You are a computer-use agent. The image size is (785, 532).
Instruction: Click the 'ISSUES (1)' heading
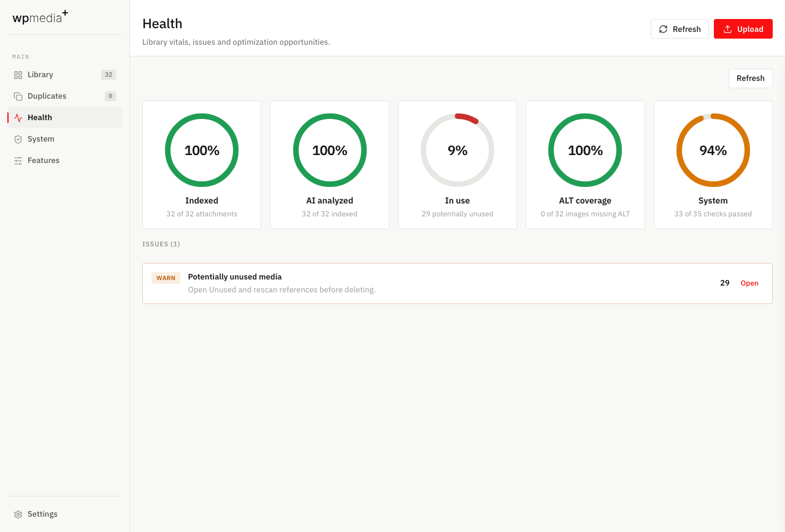161,244
